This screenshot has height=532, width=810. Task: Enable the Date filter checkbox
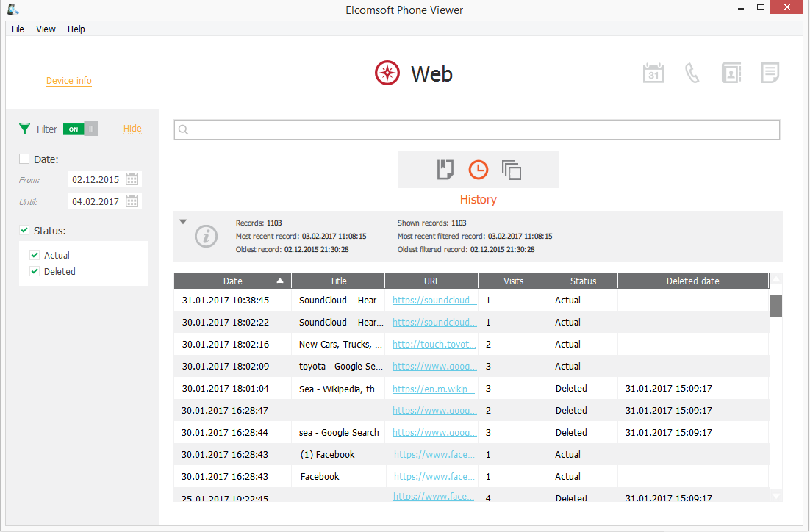(x=24, y=159)
